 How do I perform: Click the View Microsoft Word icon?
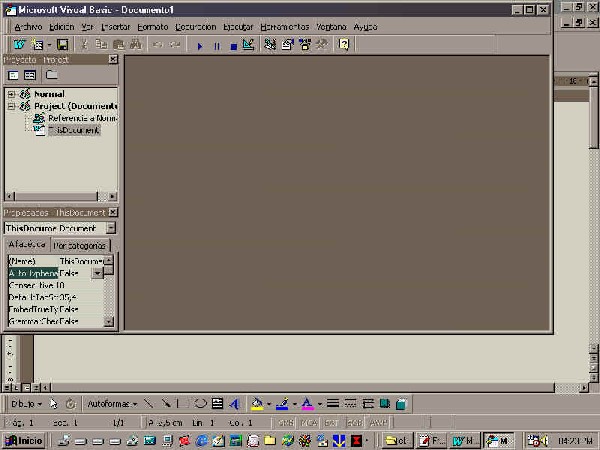19,45
